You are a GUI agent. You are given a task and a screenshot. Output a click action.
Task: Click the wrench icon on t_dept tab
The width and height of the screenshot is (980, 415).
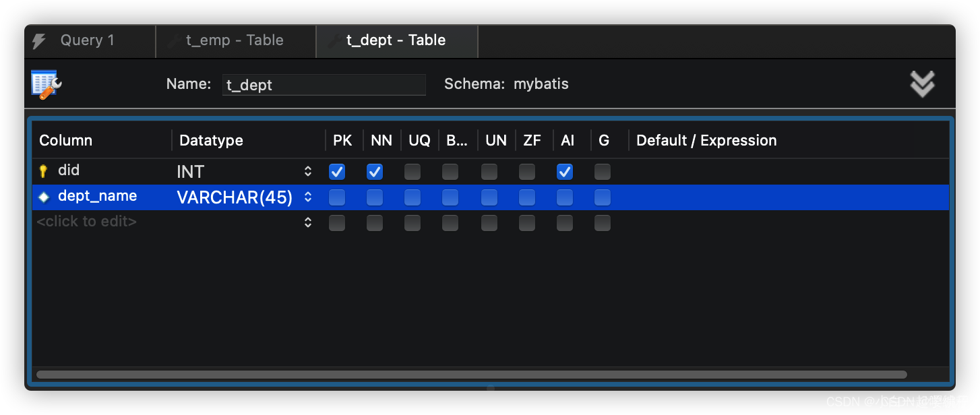[334, 41]
